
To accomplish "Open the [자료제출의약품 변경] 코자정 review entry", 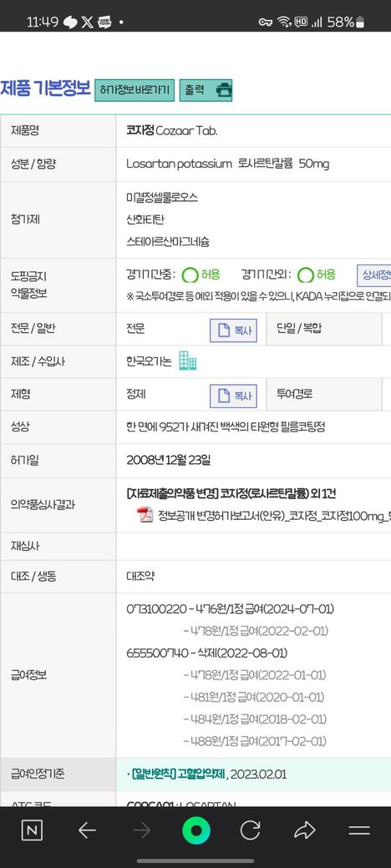I will 231,493.
